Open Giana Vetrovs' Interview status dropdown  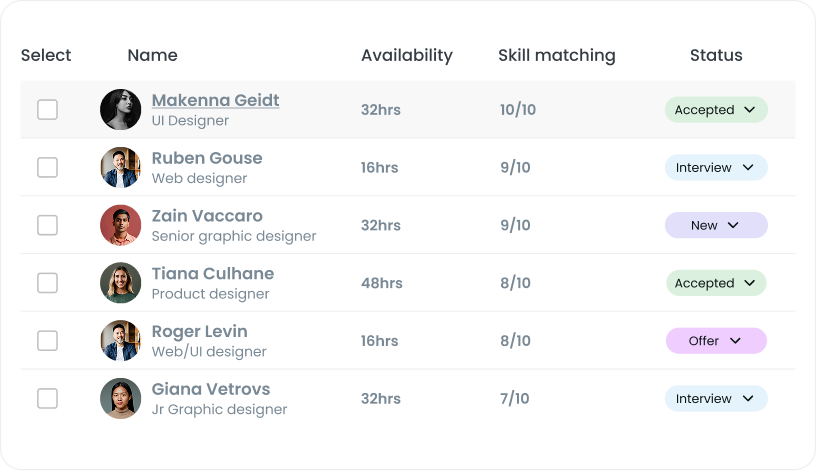pyautogui.click(x=716, y=398)
